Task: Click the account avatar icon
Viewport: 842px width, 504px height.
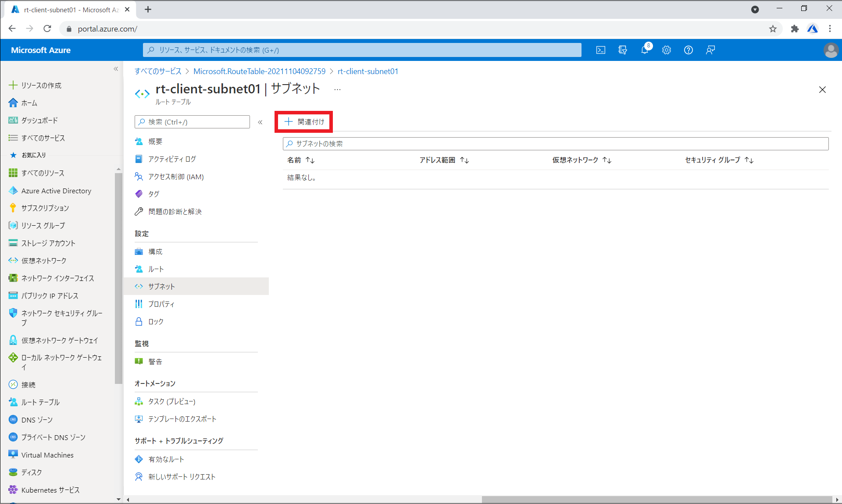Action: click(x=831, y=50)
